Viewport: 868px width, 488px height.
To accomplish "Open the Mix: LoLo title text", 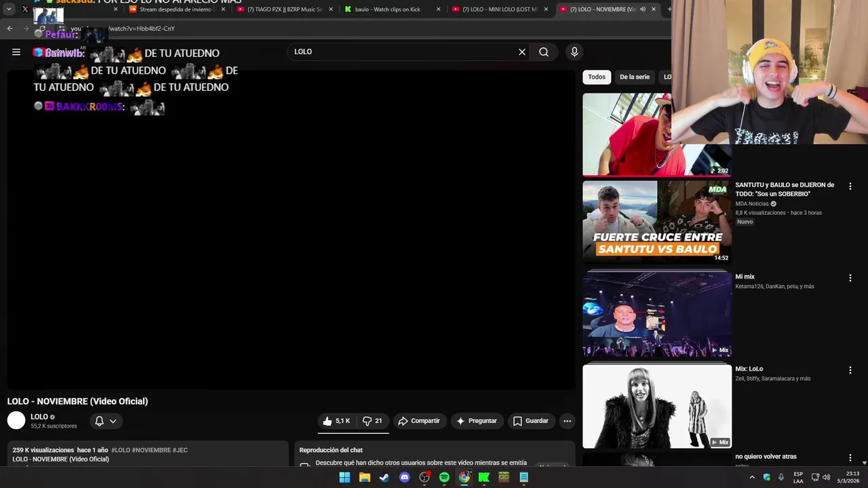I will coord(749,369).
